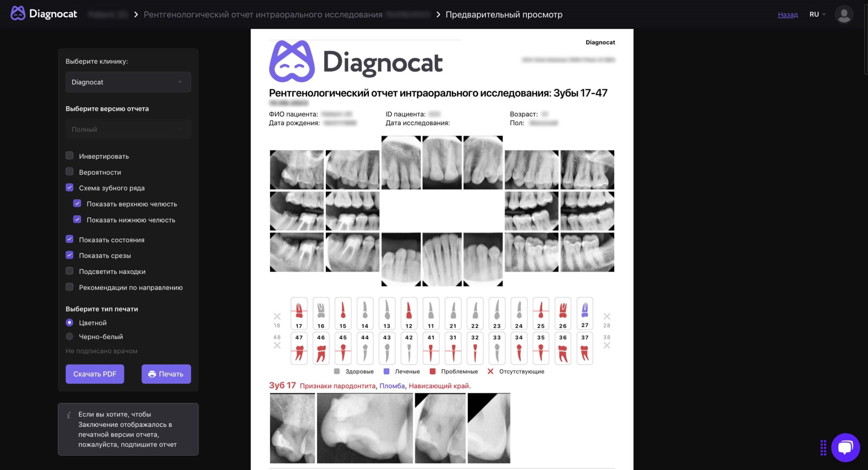Click Пломба finding link for tooth 17
This screenshot has height=470, width=868.
[x=392, y=386]
